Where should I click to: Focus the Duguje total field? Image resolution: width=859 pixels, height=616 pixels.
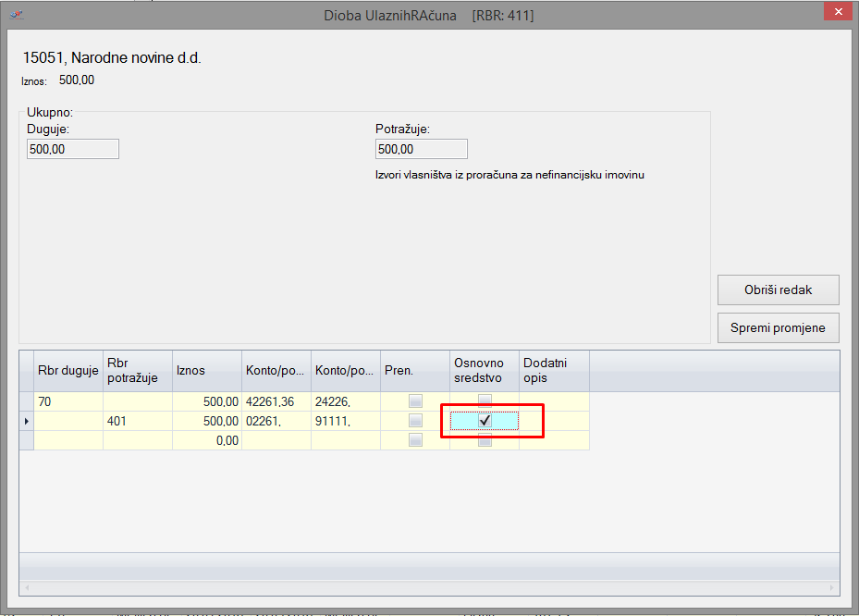click(73, 149)
